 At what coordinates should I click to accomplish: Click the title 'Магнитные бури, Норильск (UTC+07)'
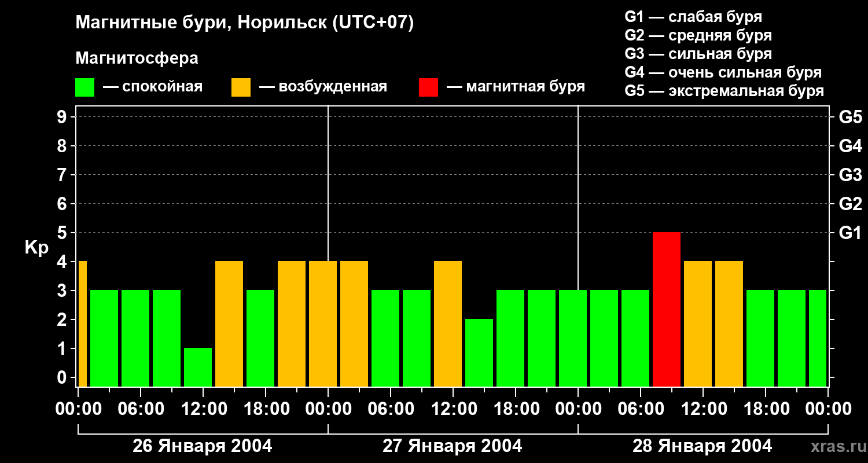[245, 24]
